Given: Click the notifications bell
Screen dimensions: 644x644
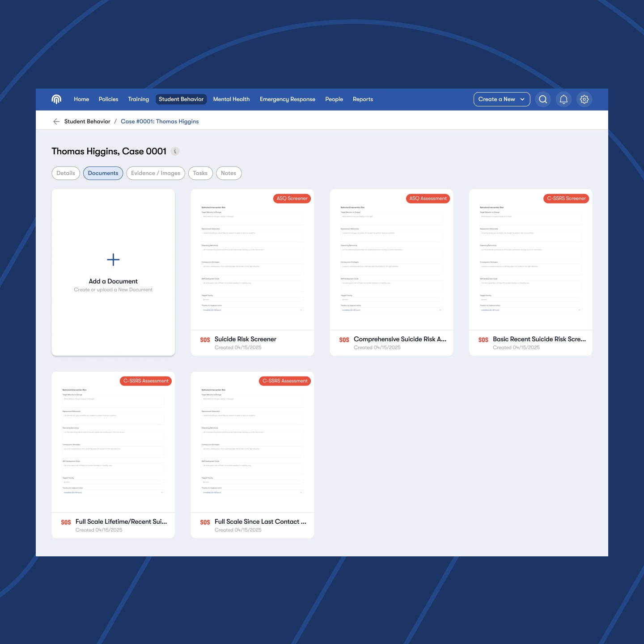Looking at the screenshot, I should 563,99.
